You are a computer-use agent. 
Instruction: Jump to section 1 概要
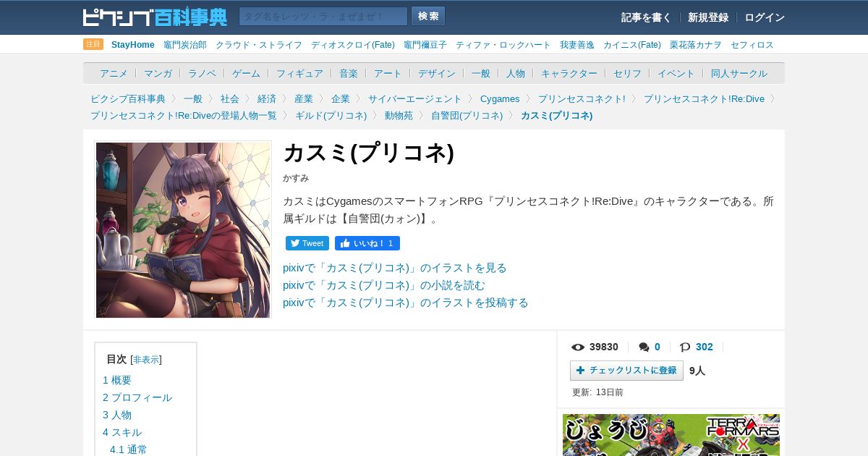(117, 380)
